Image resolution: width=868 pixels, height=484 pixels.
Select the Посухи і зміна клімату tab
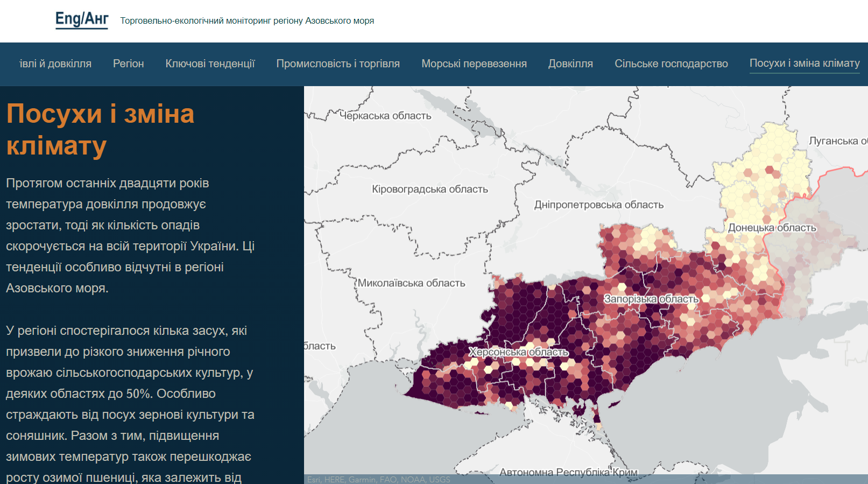(x=805, y=63)
